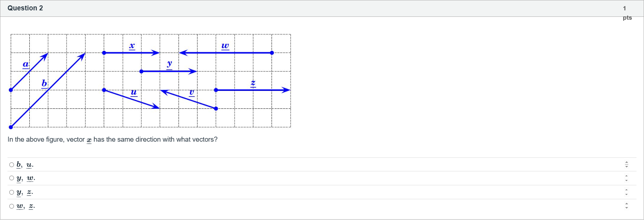
Task: Click the pts label near the score
Action: point(628,17)
